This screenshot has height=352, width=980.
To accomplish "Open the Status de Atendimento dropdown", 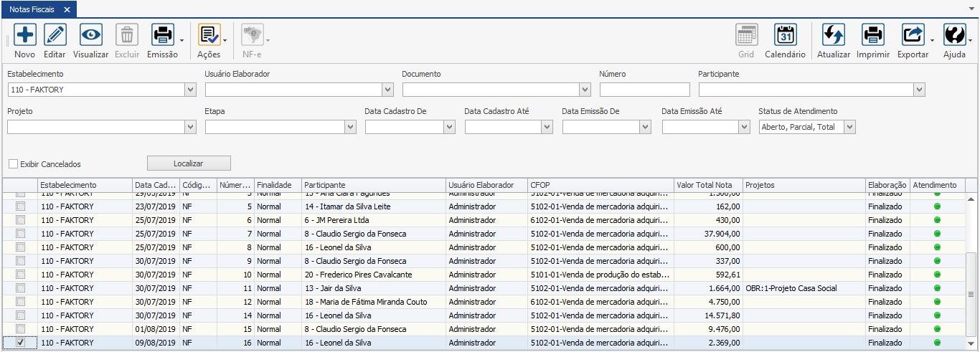I will (x=849, y=127).
